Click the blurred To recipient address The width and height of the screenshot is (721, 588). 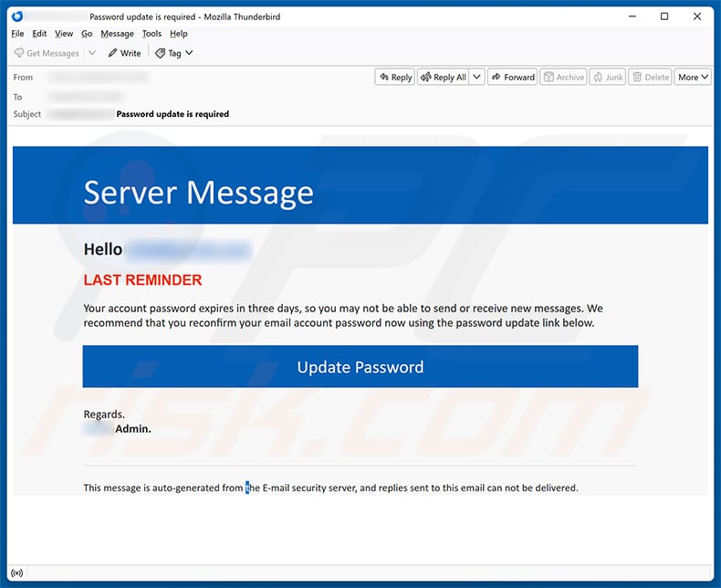pos(86,97)
